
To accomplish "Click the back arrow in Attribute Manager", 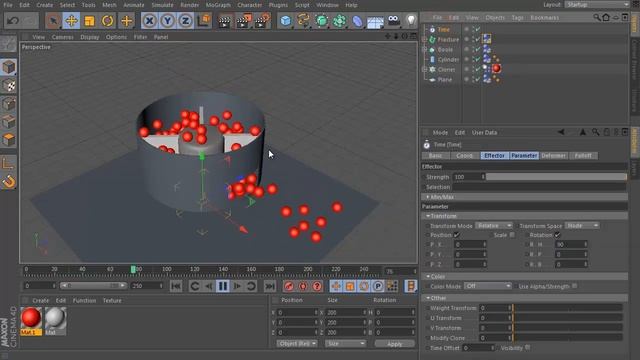I will [561, 132].
